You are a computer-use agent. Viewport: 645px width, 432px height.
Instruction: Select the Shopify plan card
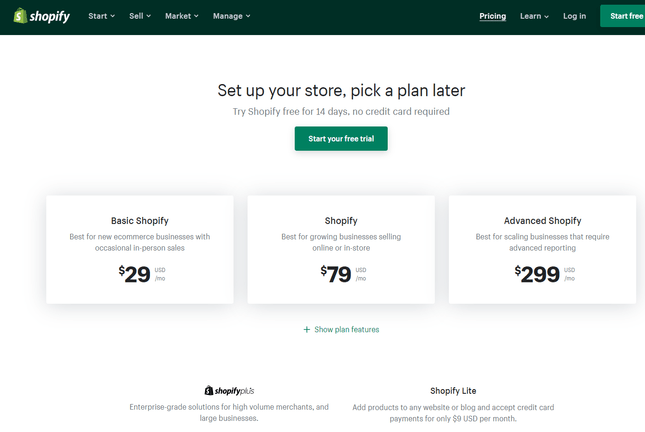pos(341,249)
